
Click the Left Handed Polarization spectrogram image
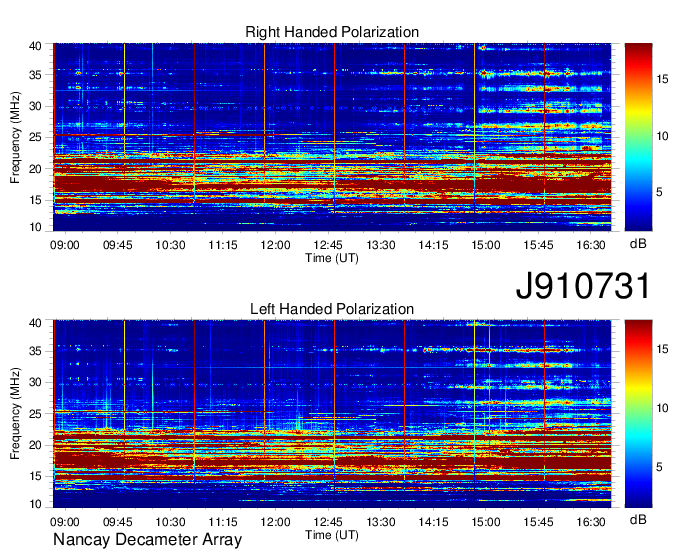click(332, 414)
